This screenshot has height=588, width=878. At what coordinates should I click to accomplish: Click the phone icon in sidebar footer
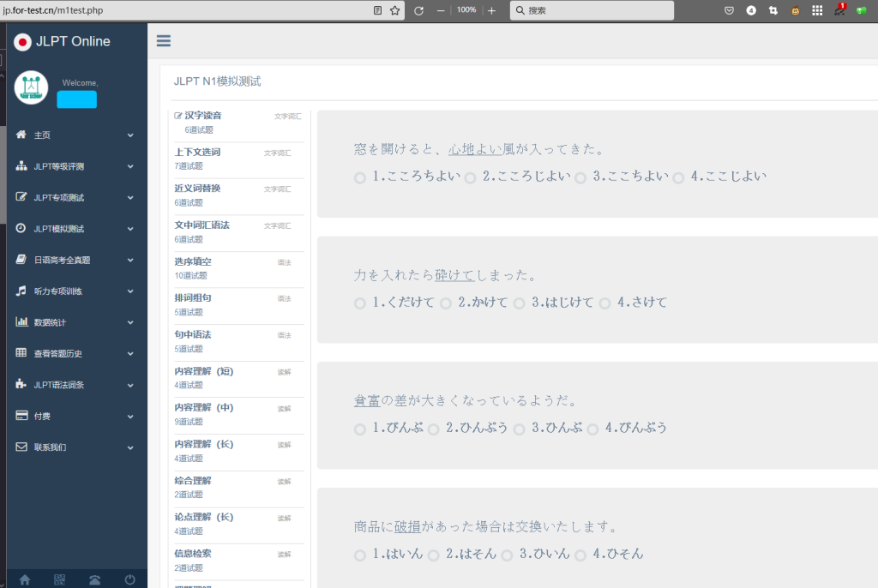pos(94,579)
